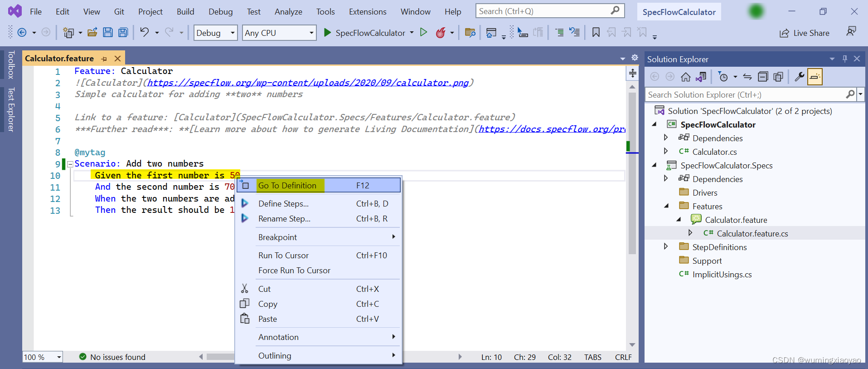The height and width of the screenshot is (369, 868).
Task: Choose Run To Cursor in context menu
Action: point(319,256)
